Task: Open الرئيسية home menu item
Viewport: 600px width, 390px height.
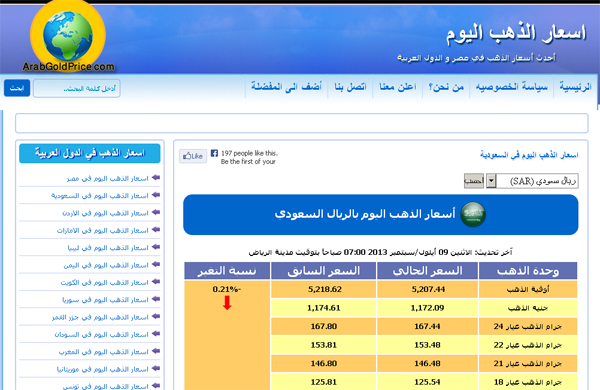Action: pos(575,86)
